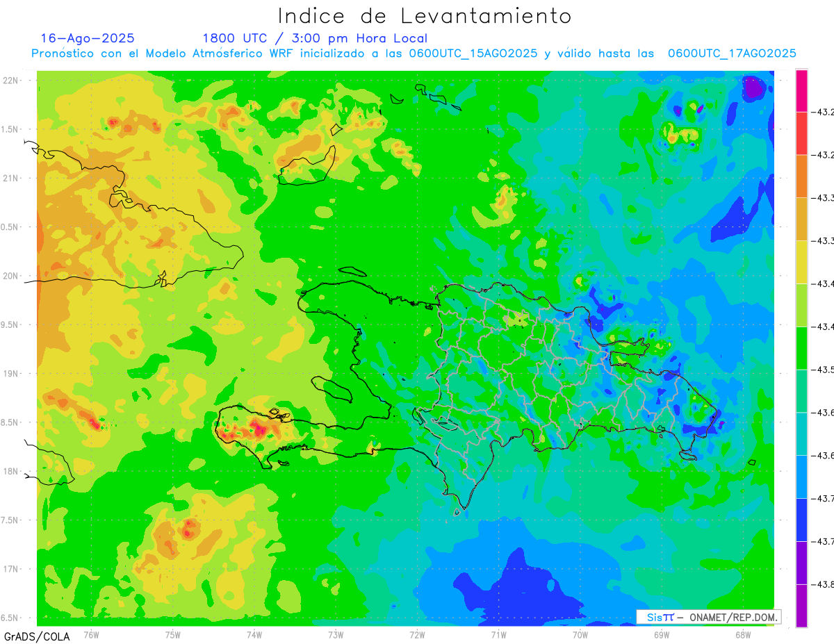Click the '1800 UTC / 3:00 pm Hora Local' text
The width and height of the screenshot is (834, 644).
pos(315,38)
